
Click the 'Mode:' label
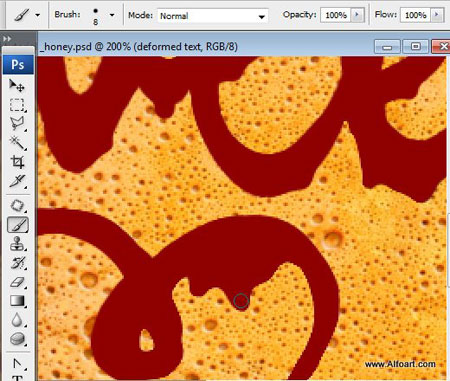[140, 15]
